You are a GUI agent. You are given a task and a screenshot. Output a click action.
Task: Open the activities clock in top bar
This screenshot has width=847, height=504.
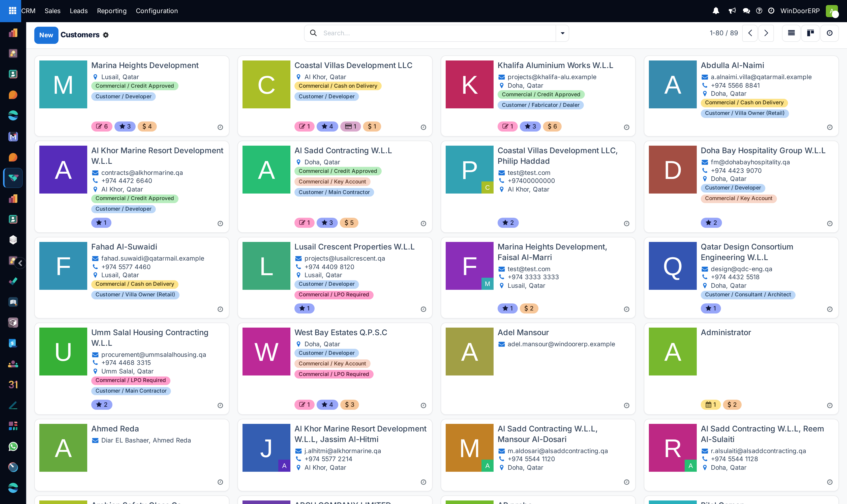point(771,11)
